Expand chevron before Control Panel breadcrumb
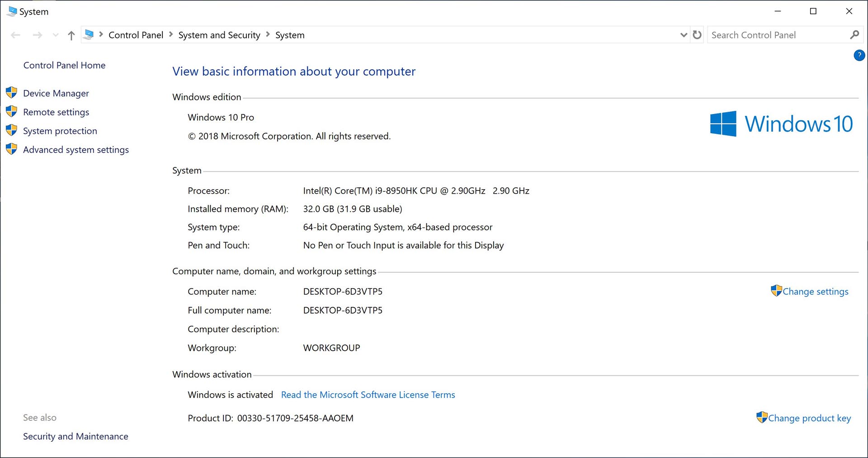 101,34
